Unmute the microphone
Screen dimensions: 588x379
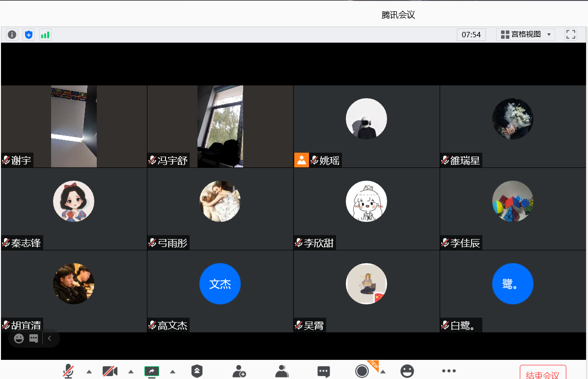(x=68, y=372)
